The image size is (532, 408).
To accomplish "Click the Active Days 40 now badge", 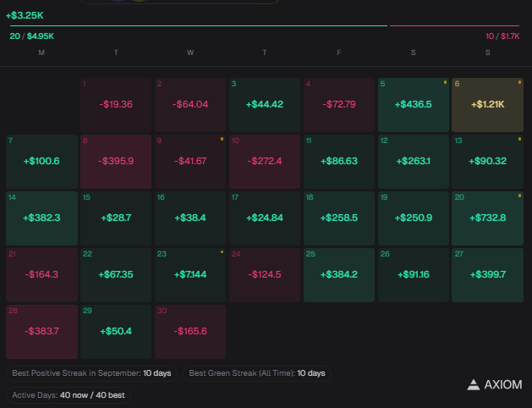I will click(x=69, y=395).
